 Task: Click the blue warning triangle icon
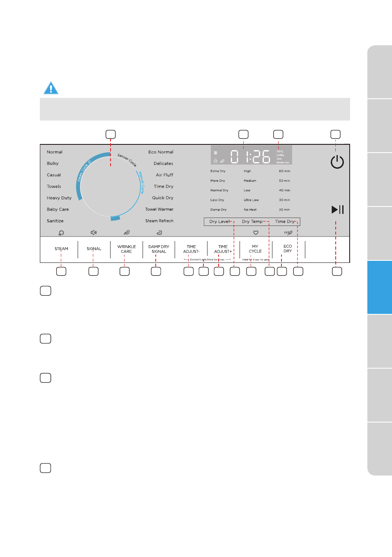coord(51,88)
